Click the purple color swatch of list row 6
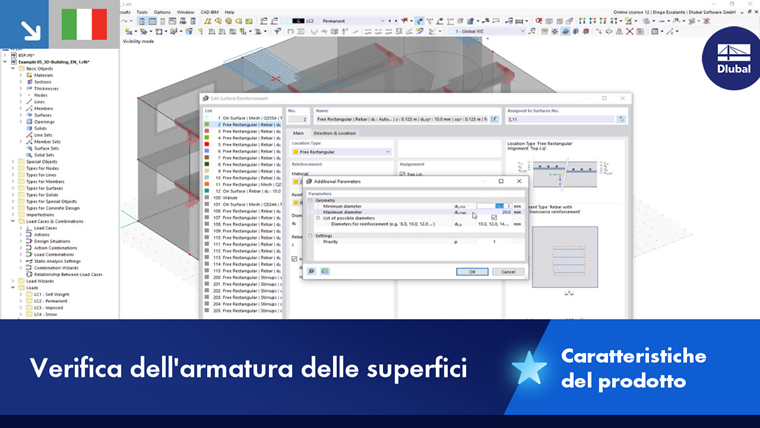Screen dimensions: 760x428 tap(207, 151)
